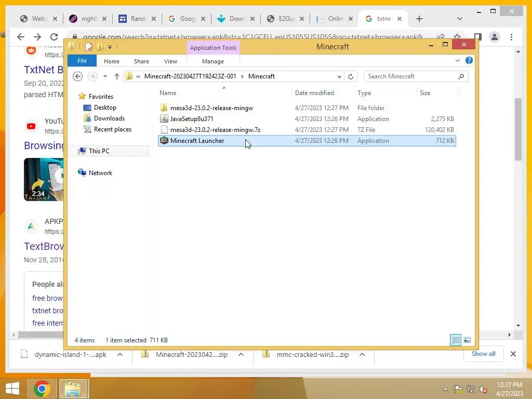Click the search magnifier in Explorer
The height and width of the screenshot is (399, 532).
[461, 76]
